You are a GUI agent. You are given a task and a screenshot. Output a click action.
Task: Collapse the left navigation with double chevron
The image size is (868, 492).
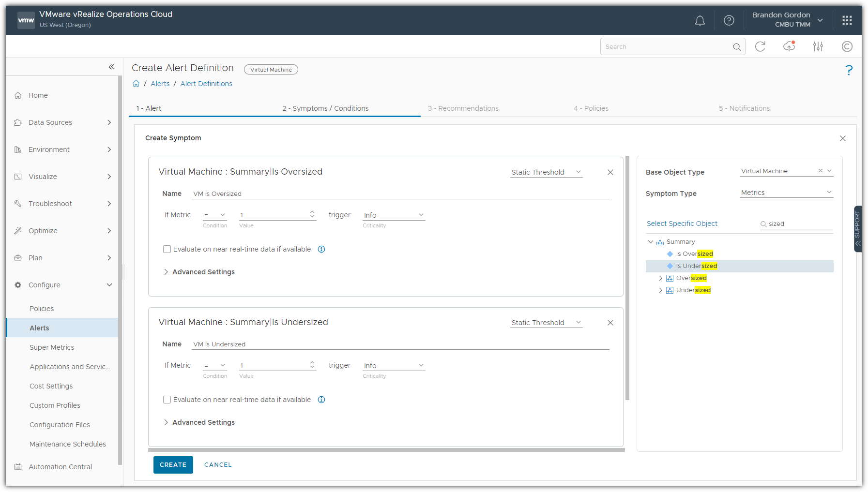click(111, 67)
